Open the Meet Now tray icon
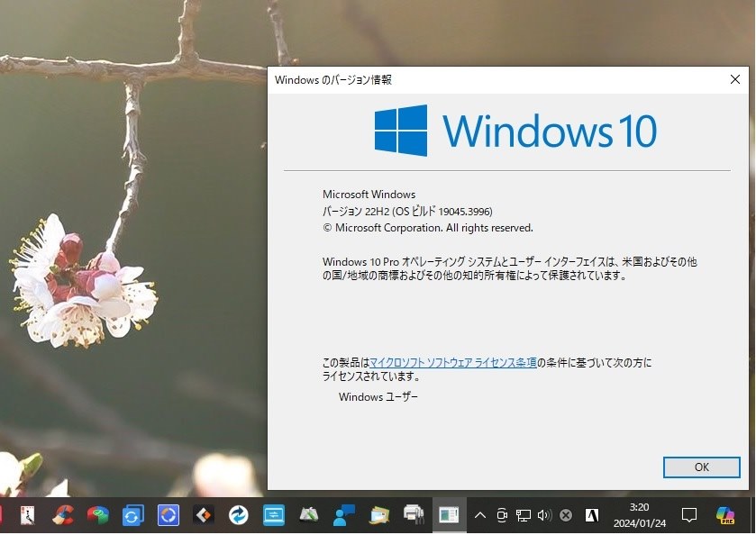Image resolution: width=756 pixels, height=535 pixels. coord(502,515)
